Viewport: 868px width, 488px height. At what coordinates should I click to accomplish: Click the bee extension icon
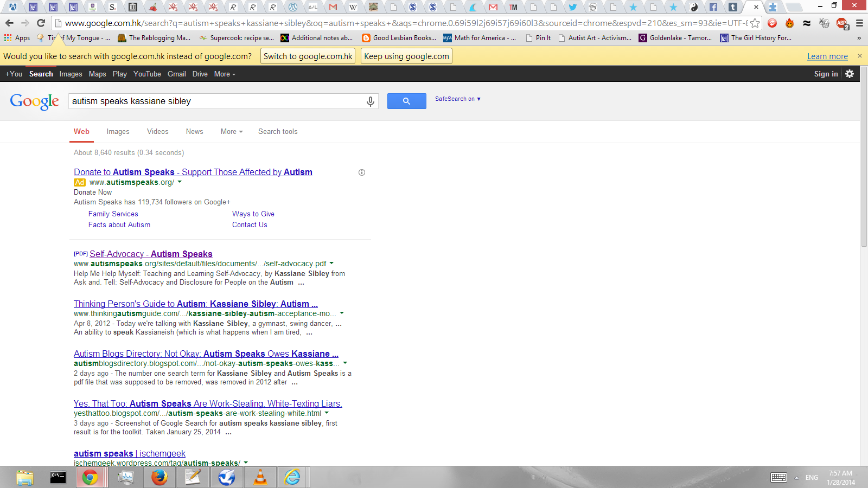824,23
